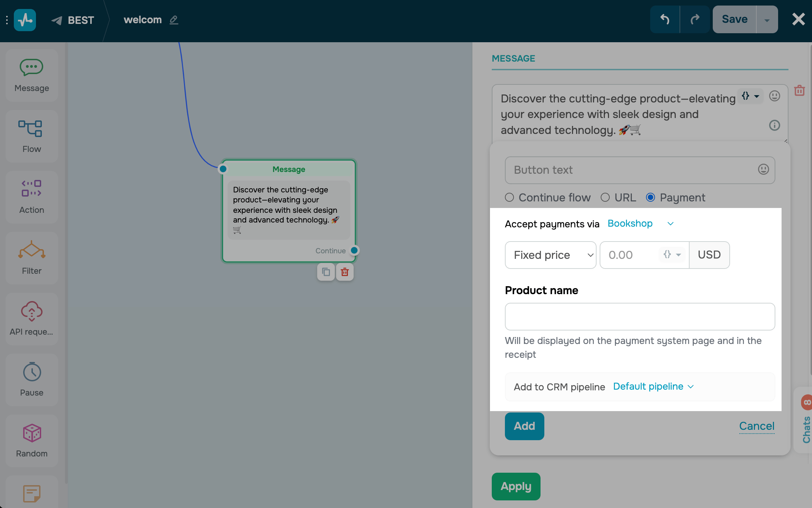Click the undo arrow in header

point(665,19)
